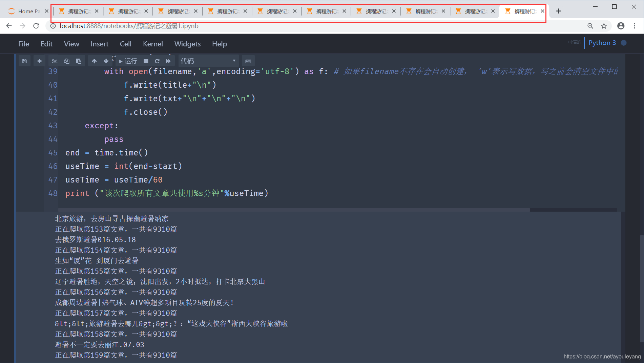The height and width of the screenshot is (363, 644).
Task: Click code line 48 print statement
Action: pos(167,193)
